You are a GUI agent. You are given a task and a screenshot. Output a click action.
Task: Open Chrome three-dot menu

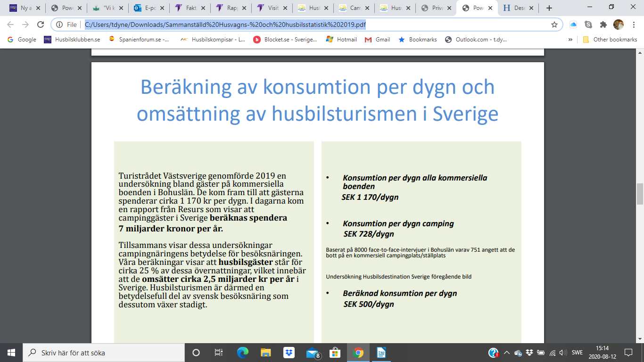coord(634,25)
